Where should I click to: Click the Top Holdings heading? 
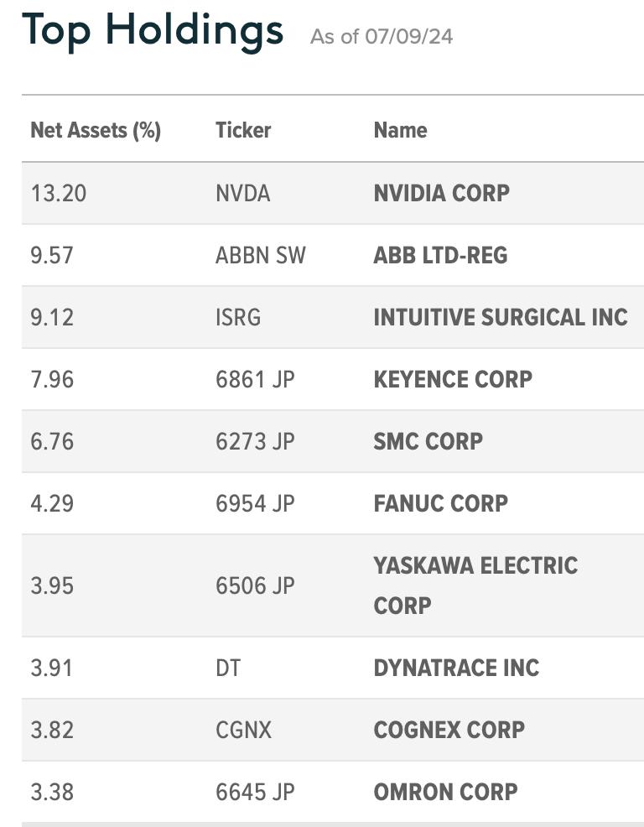click(x=153, y=30)
